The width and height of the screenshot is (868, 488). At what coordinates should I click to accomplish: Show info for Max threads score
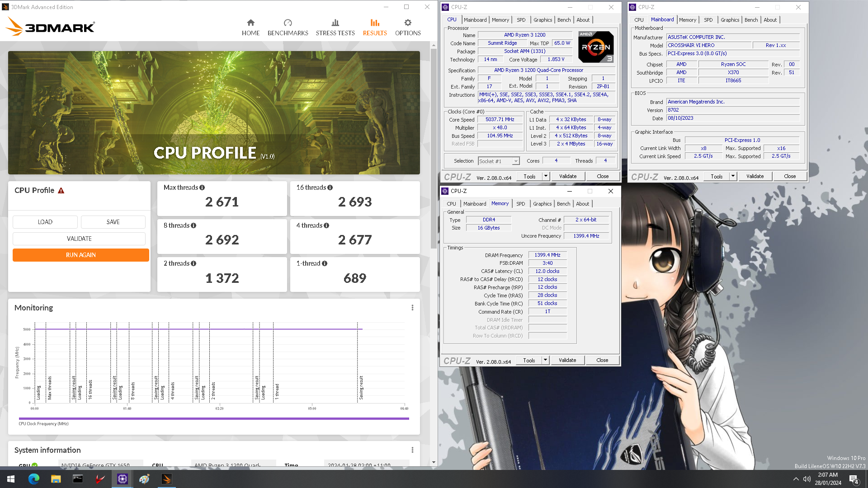pos(202,188)
